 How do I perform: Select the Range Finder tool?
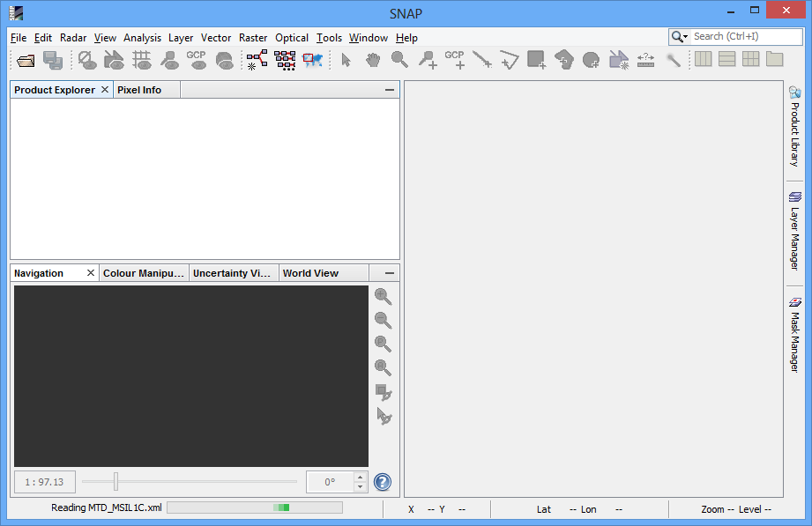[645, 60]
